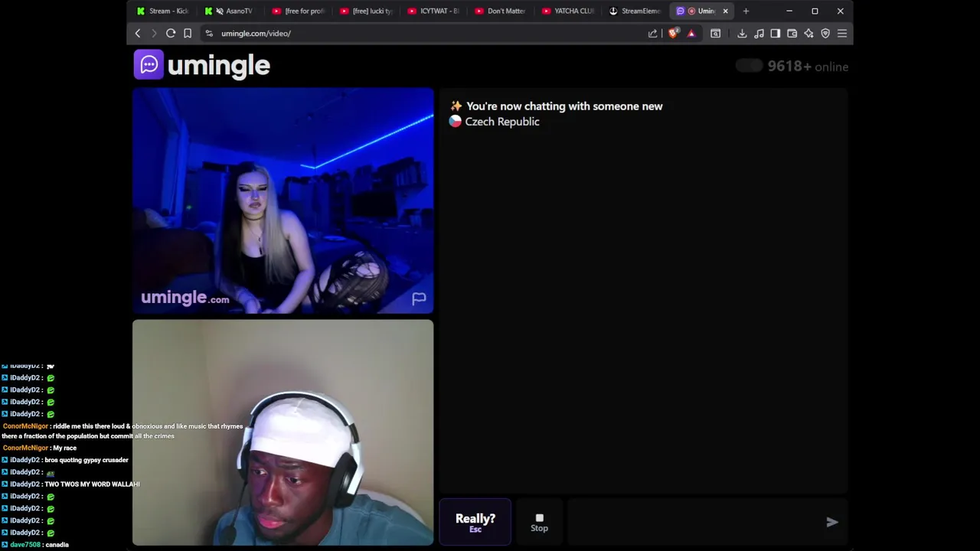Screen dimensions: 980x551
Task: Switch to the Don't Matter tab
Action: pyautogui.click(x=501, y=11)
